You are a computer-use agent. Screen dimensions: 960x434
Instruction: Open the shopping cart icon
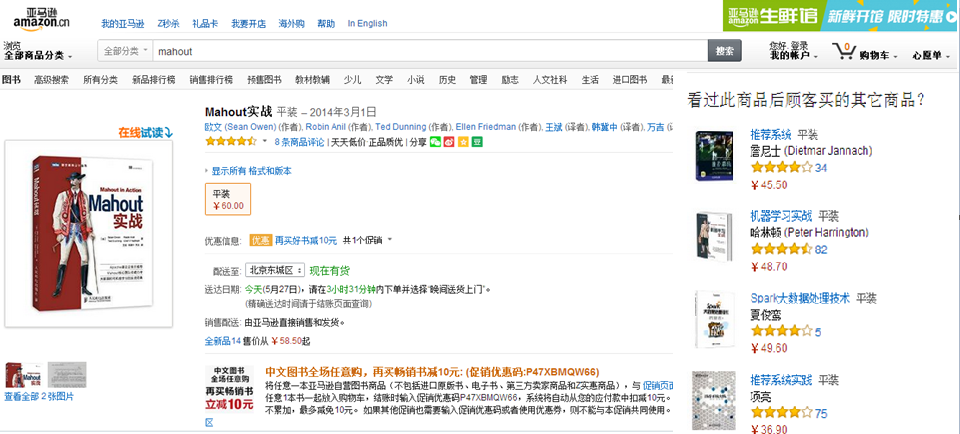(844, 51)
